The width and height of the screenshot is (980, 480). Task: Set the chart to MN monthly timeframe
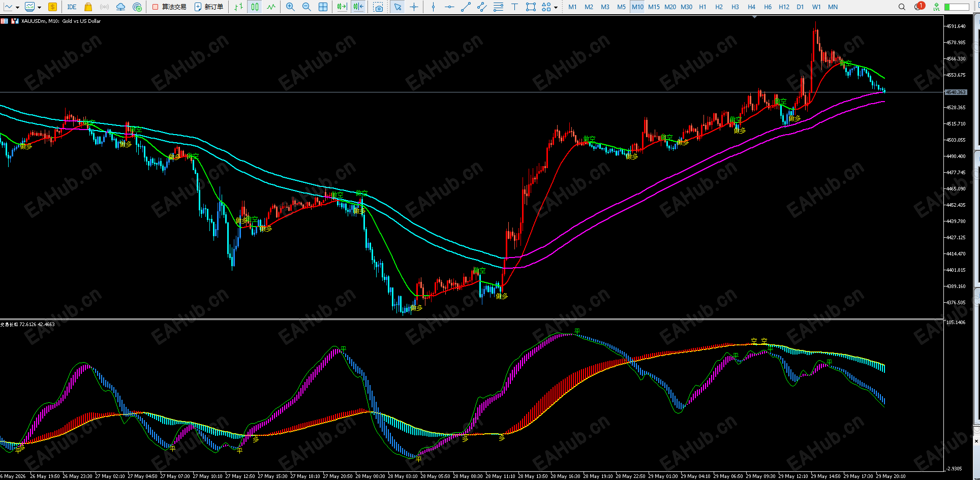[x=833, y=7]
